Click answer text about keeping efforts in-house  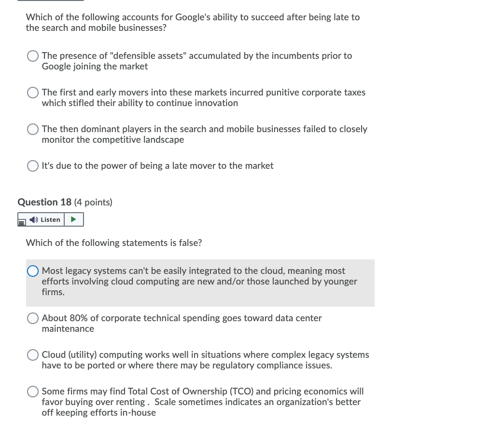tap(202, 402)
